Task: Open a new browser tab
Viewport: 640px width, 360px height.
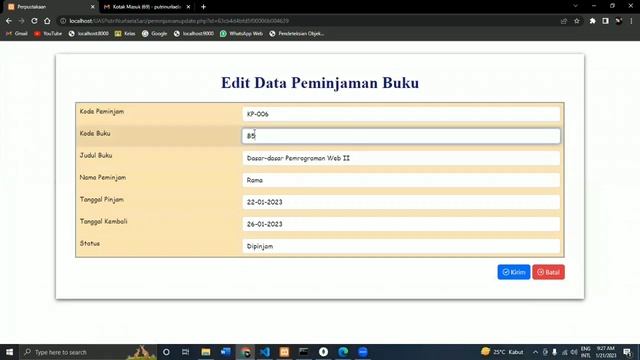Action: point(203,7)
